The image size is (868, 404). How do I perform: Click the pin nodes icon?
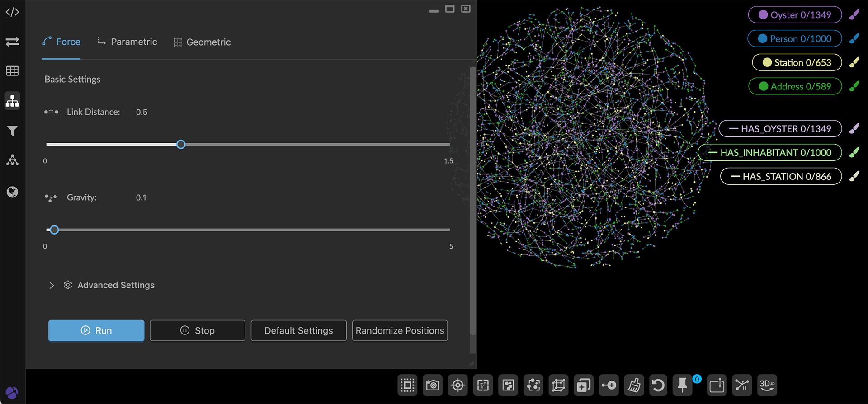coord(683,385)
